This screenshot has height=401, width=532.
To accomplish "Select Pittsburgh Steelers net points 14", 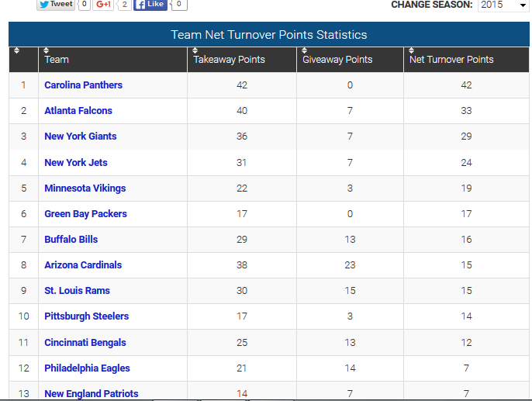I will pyautogui.click(x=466, y=316).
